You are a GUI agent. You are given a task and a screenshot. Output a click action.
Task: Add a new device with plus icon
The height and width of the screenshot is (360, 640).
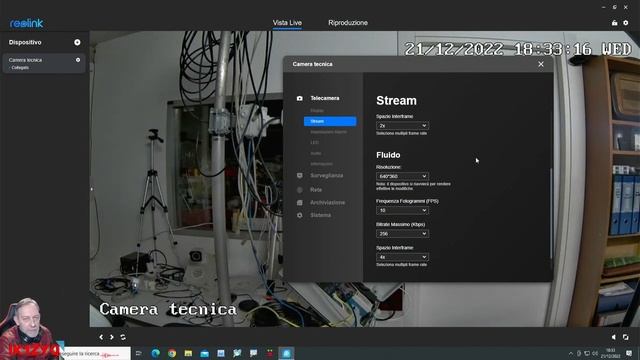77,42
